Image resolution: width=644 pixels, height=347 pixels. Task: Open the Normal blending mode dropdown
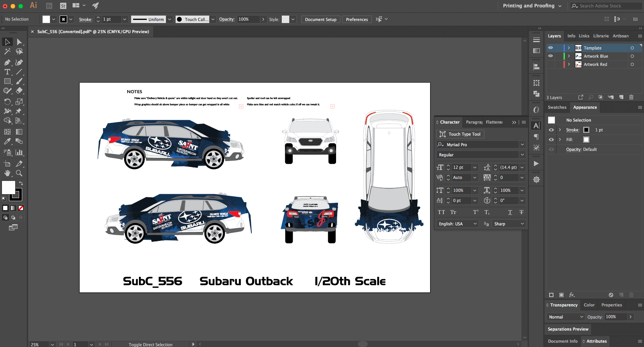click(565, 317)
